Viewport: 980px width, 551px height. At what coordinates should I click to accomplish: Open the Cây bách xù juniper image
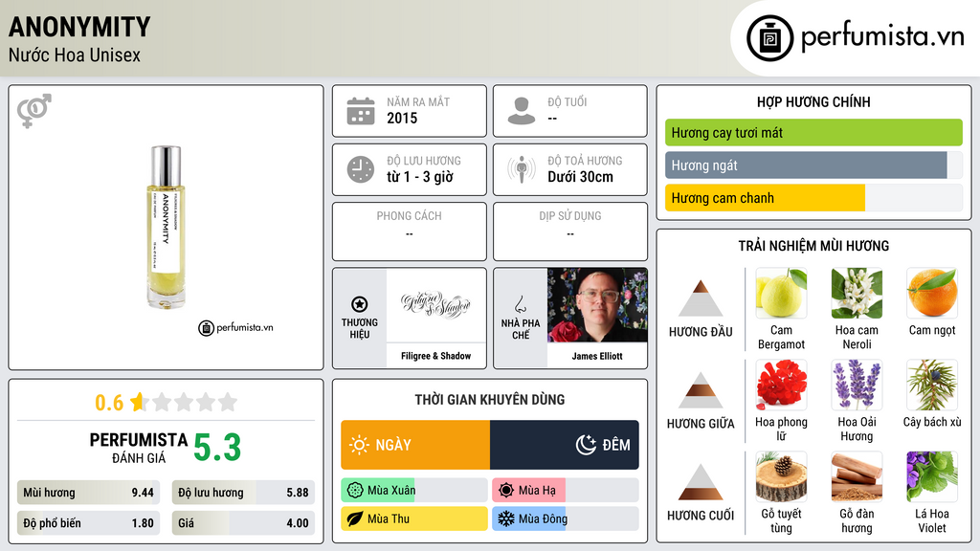(x=932, y=386)
